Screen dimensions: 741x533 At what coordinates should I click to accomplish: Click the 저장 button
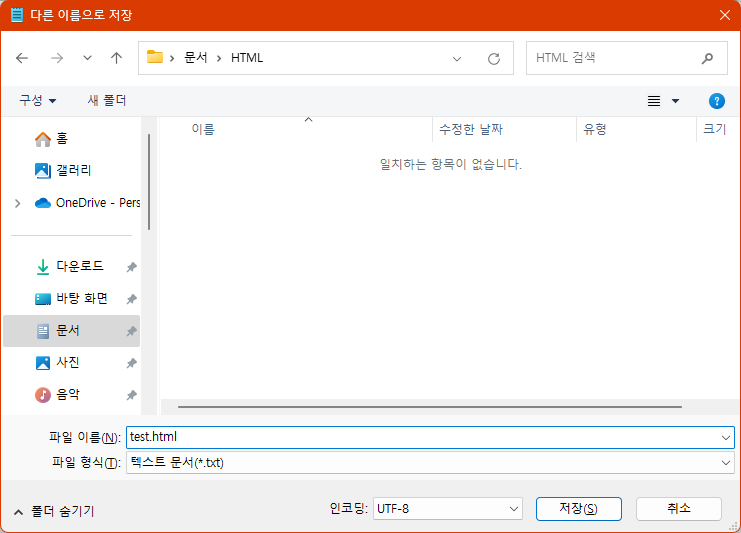tap(578, 508)
